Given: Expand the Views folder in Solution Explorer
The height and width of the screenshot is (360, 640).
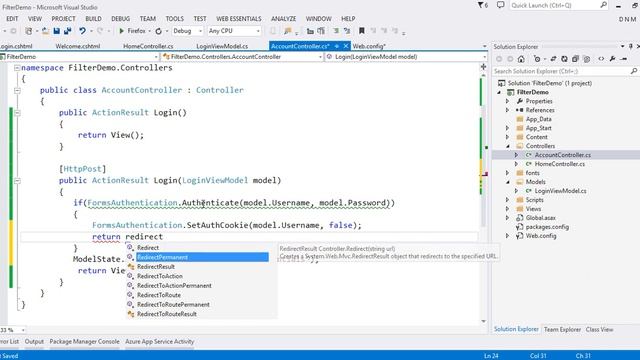Looking at the screenshot, I should tap(507, 209).
